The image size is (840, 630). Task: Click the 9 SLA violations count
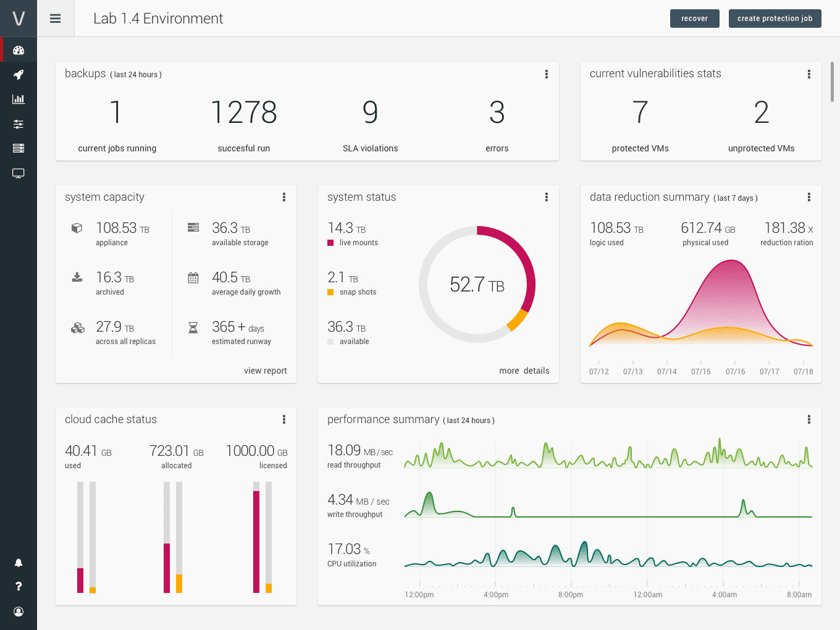coord(370,112)
